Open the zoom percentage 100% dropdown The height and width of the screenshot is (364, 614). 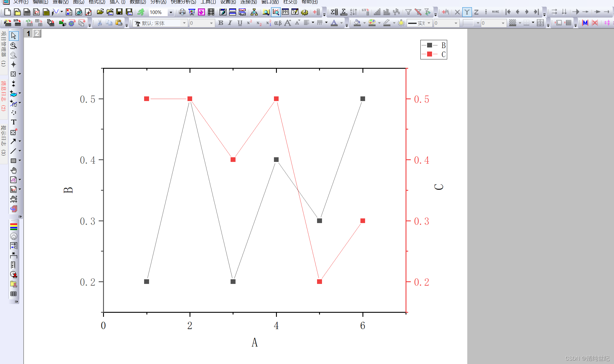171,12
